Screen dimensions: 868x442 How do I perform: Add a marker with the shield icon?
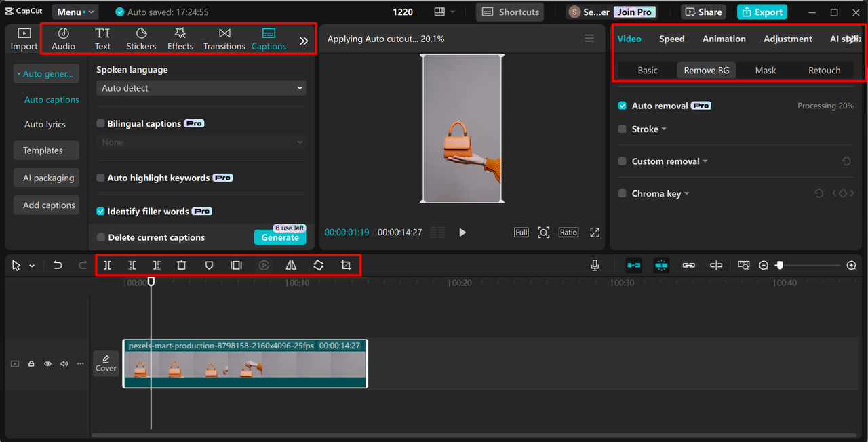209,266
